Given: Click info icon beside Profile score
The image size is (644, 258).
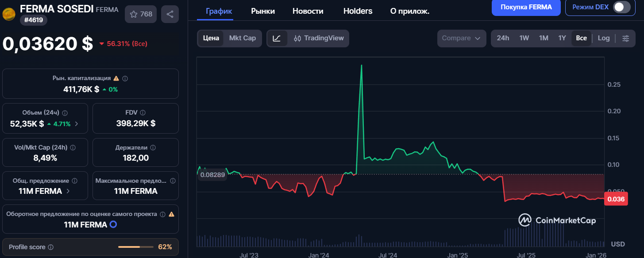Looking at the screenshot, I should 51,247.
